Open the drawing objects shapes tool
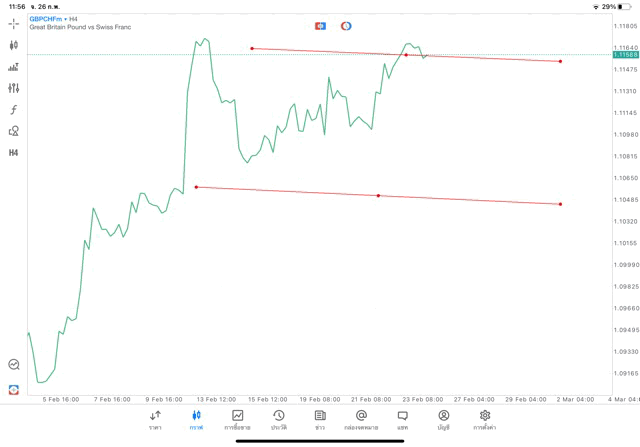Screen dimensions: 640x447 pyautogui.click(x=14, y=131)
